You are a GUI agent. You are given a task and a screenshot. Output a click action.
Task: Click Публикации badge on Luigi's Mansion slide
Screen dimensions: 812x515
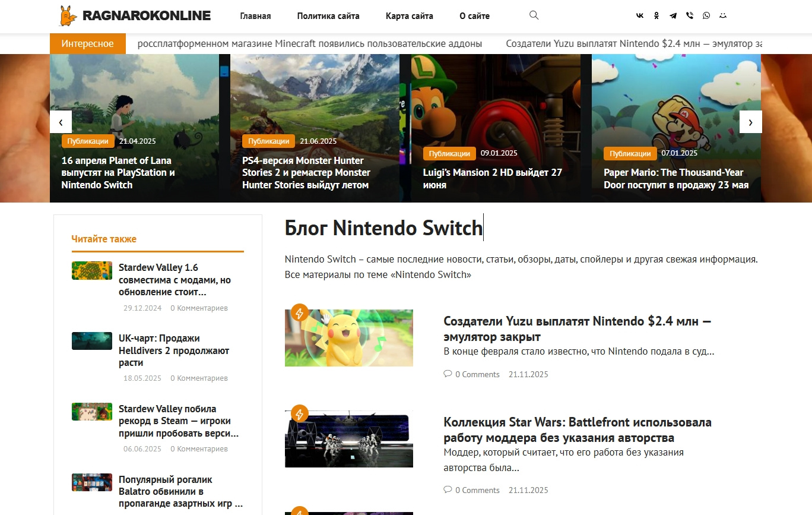tap(449, 153)
